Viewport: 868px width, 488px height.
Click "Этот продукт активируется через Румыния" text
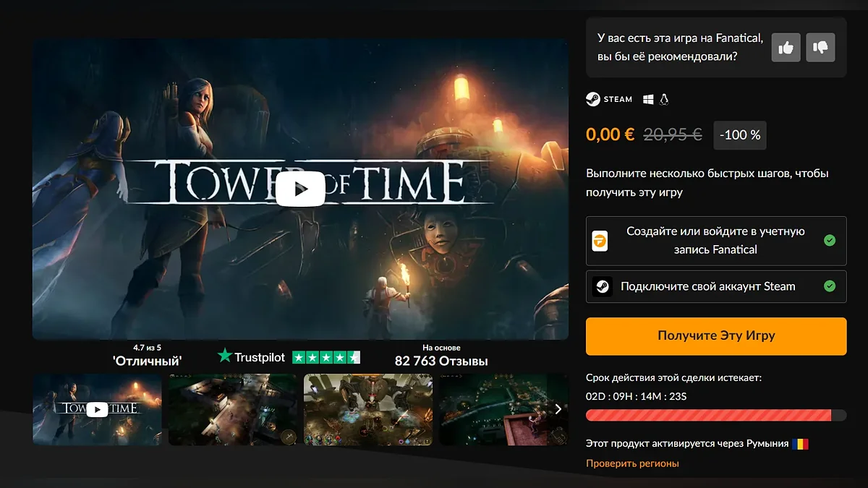coord(687,443)
